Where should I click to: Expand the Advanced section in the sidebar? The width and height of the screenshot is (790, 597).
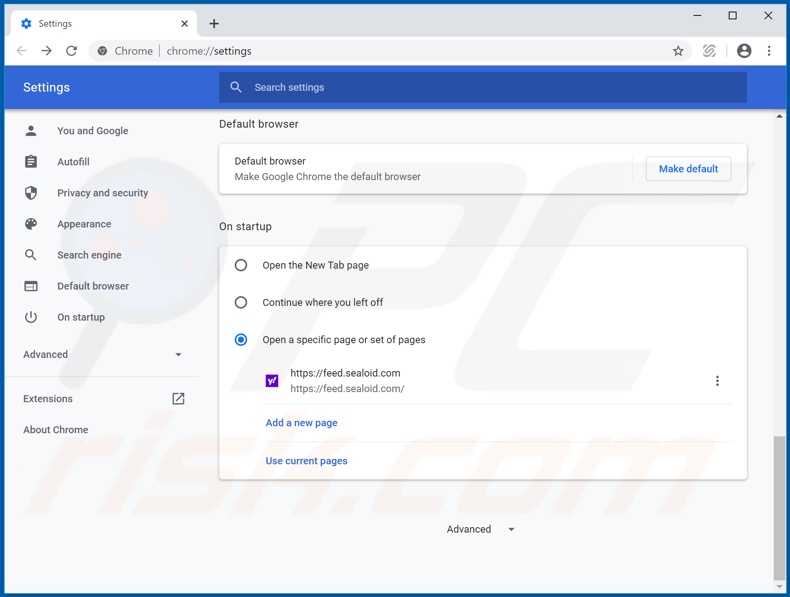point(102,355)
